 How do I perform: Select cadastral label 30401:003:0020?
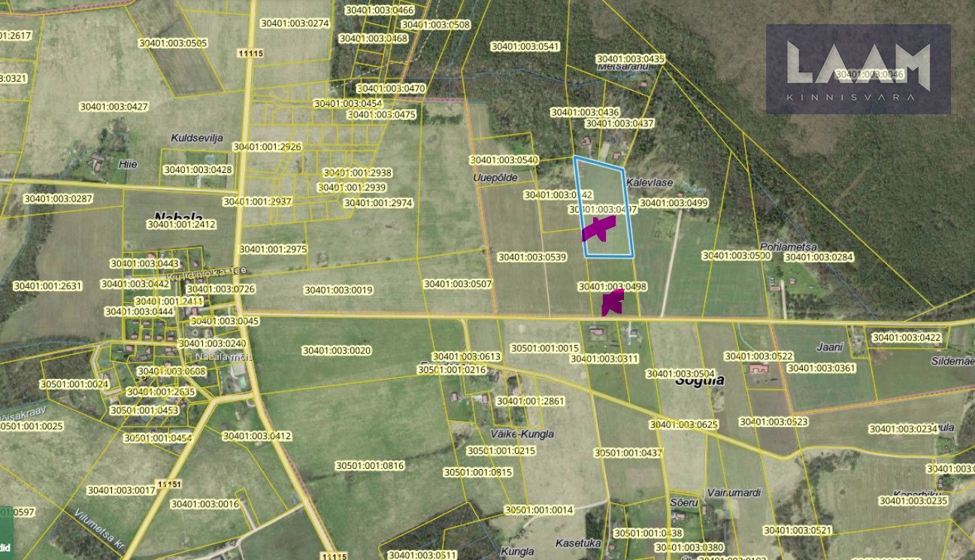(337, 350)
